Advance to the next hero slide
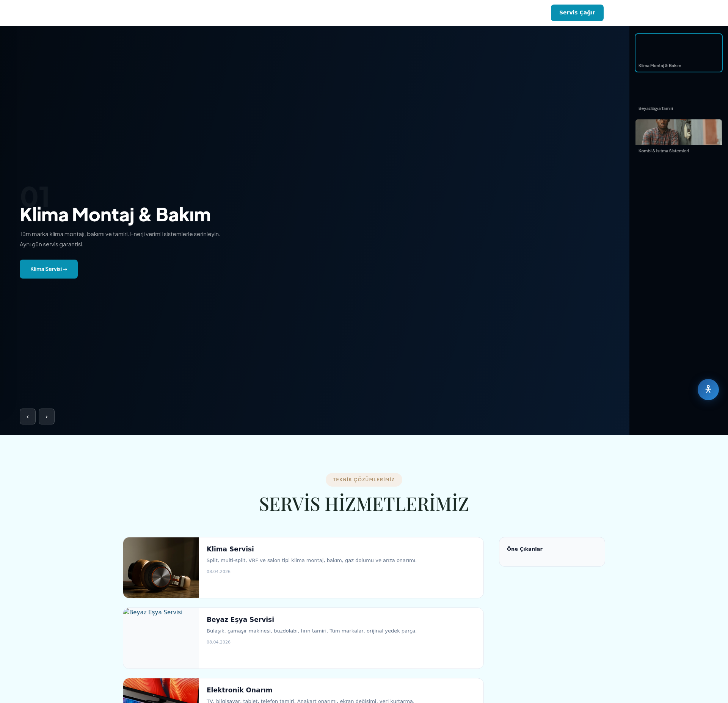The image size is (728, 703). click(47, 416)
